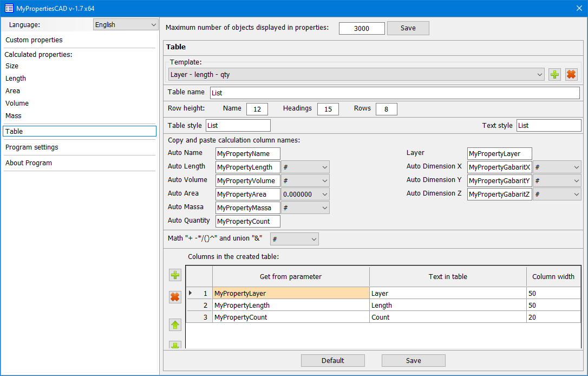The height and width of the screenshot is (376, 588).
Task: Select the Table section in sidebar
Action: click(79, 131)
